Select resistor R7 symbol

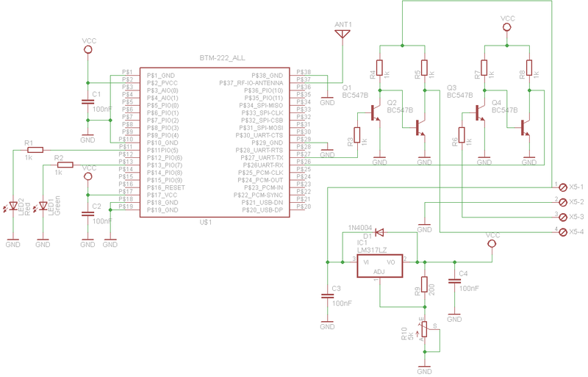pos(484,68)
